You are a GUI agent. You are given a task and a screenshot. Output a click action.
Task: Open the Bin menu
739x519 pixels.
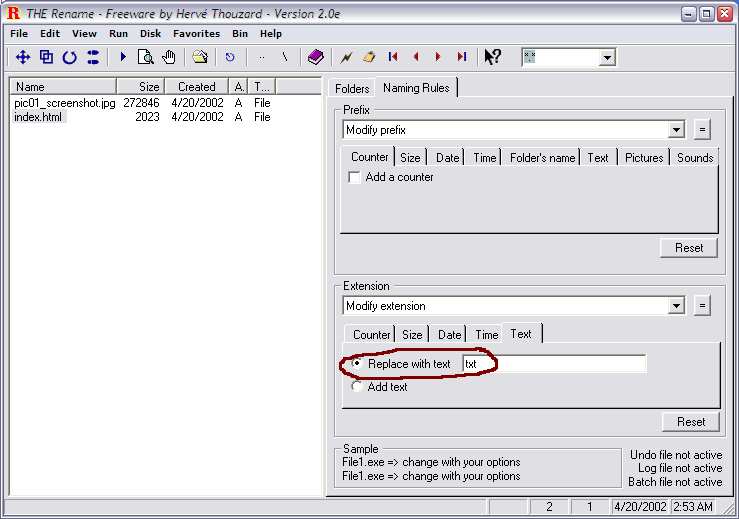240,33
